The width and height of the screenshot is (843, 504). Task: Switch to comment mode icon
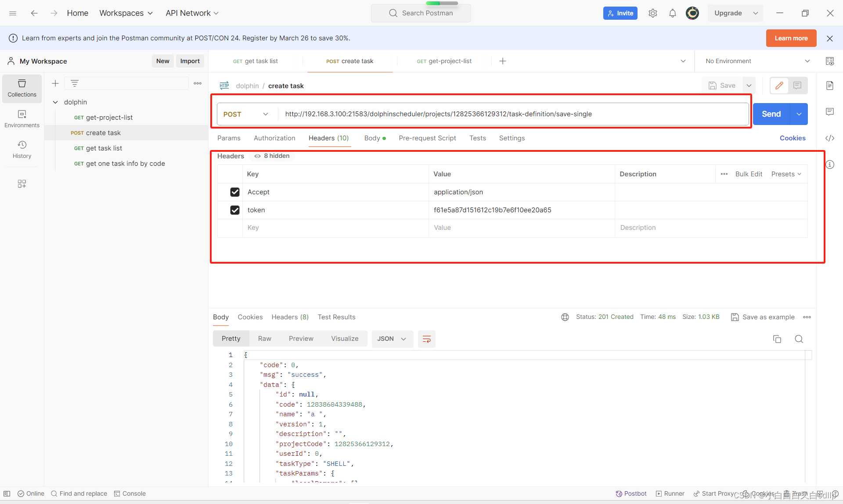tap(798, 86)
